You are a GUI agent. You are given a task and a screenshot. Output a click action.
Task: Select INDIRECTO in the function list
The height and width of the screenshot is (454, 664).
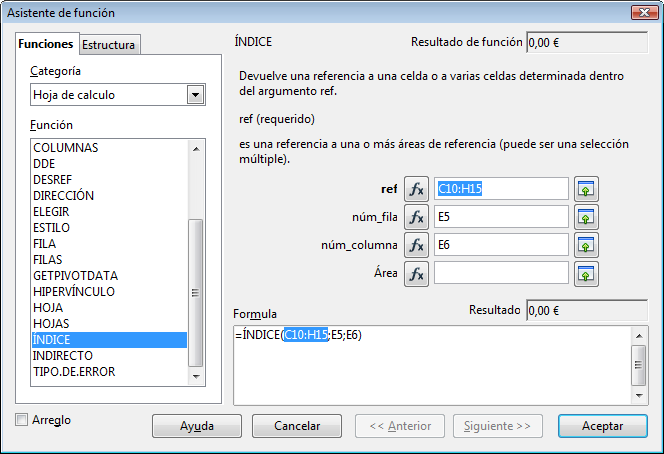(109, 356)
